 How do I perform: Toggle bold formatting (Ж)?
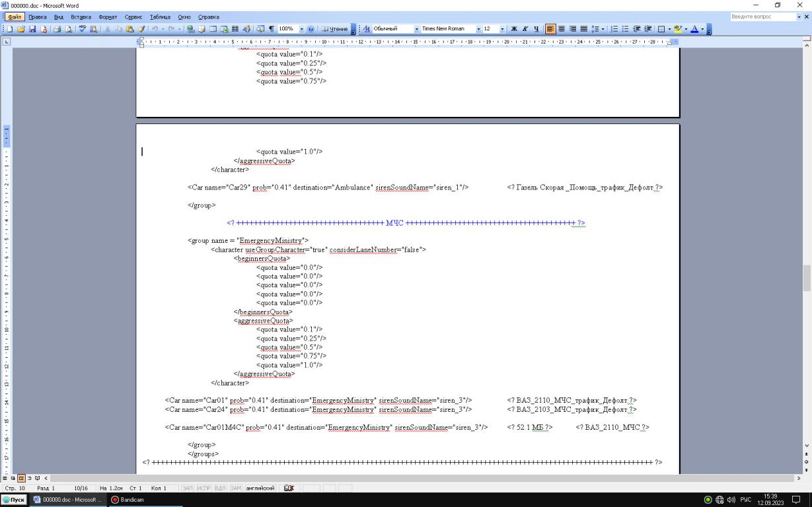tap(514, 29)
